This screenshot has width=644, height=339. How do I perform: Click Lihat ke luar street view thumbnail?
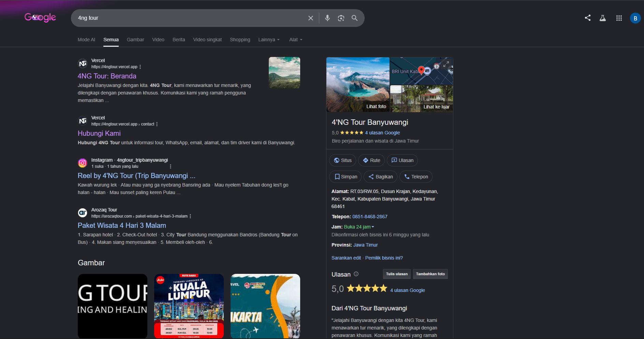pos(422,99)
